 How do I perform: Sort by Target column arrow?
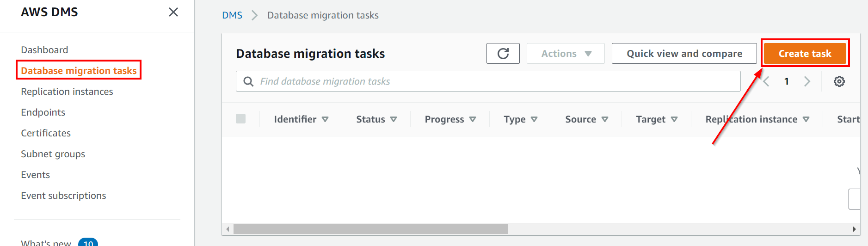[674, 119]
